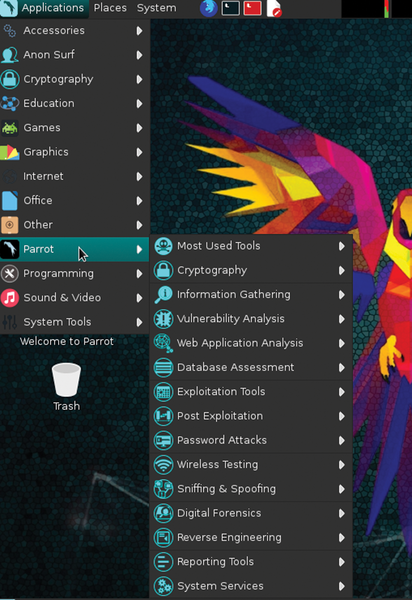
Task: Open the Places menu
Action: (x=110, y=8)
